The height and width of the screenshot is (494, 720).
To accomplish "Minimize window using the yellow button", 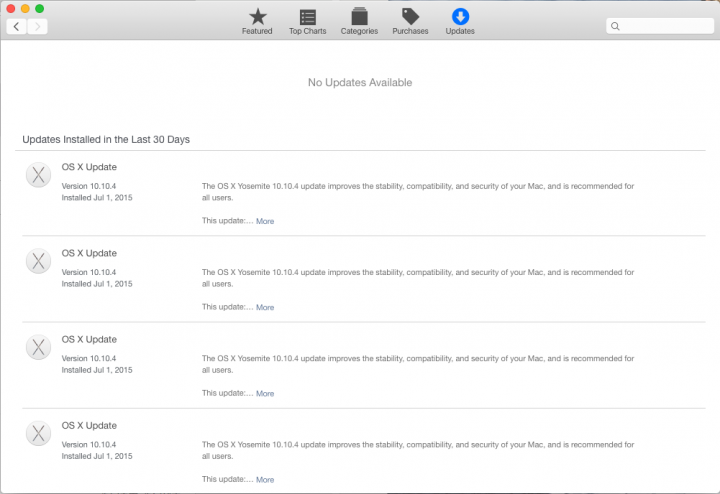I will click(x=25, y=8).
